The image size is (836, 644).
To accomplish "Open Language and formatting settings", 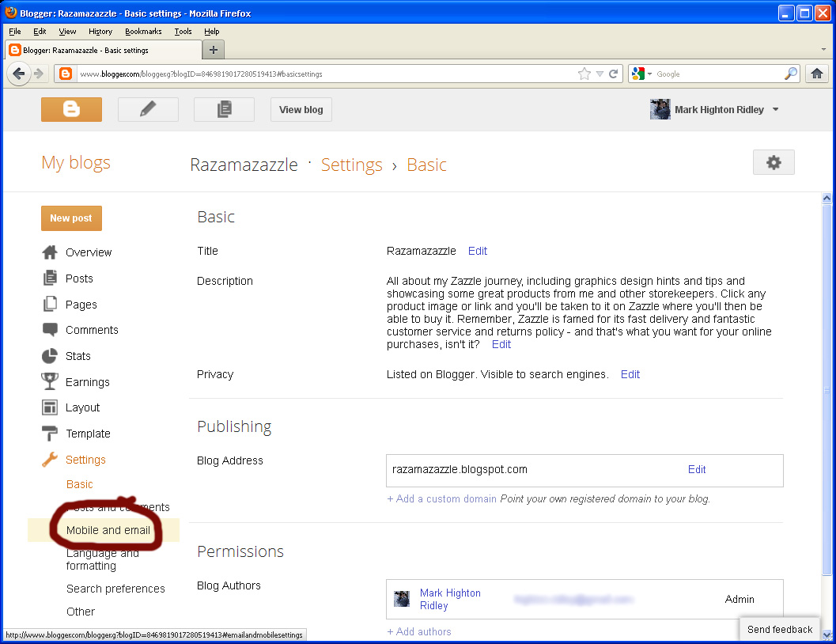I will pyautogui.click(x=102, y=559).
